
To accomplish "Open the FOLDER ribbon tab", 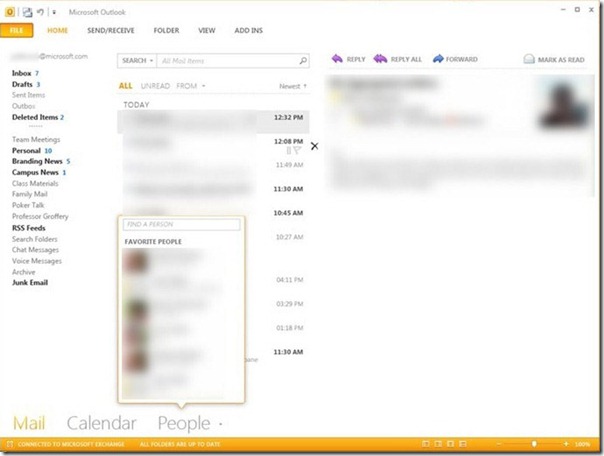I will pos(166,30).
